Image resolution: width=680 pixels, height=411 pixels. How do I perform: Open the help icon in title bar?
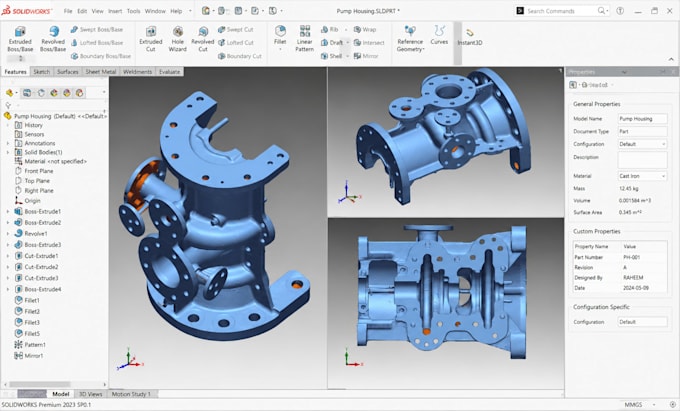[x=620, y=11]
